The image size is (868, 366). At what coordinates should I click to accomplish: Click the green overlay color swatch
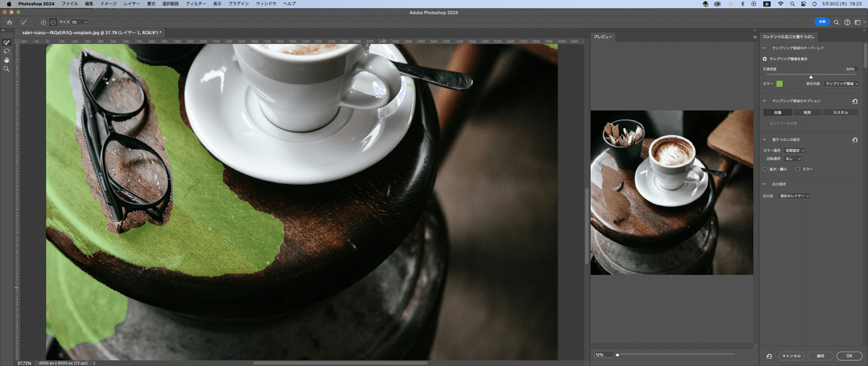[780, 84]
